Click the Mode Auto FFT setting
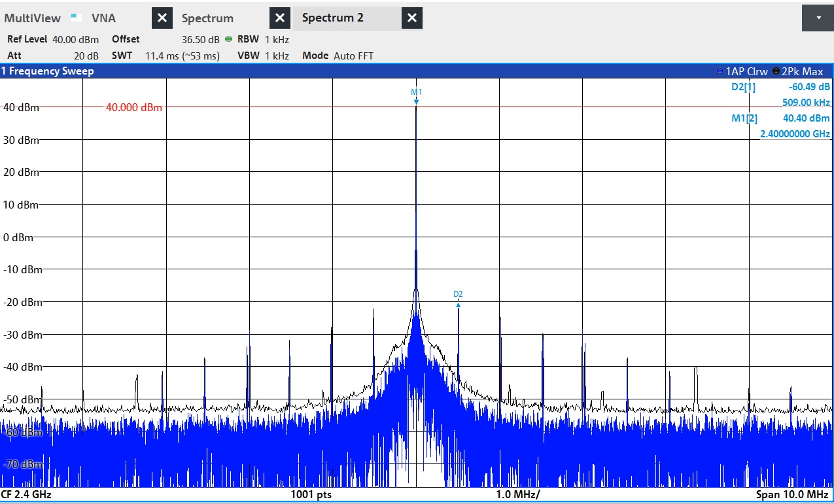Viewport: 834px width, 504px height. coord(338,56)
